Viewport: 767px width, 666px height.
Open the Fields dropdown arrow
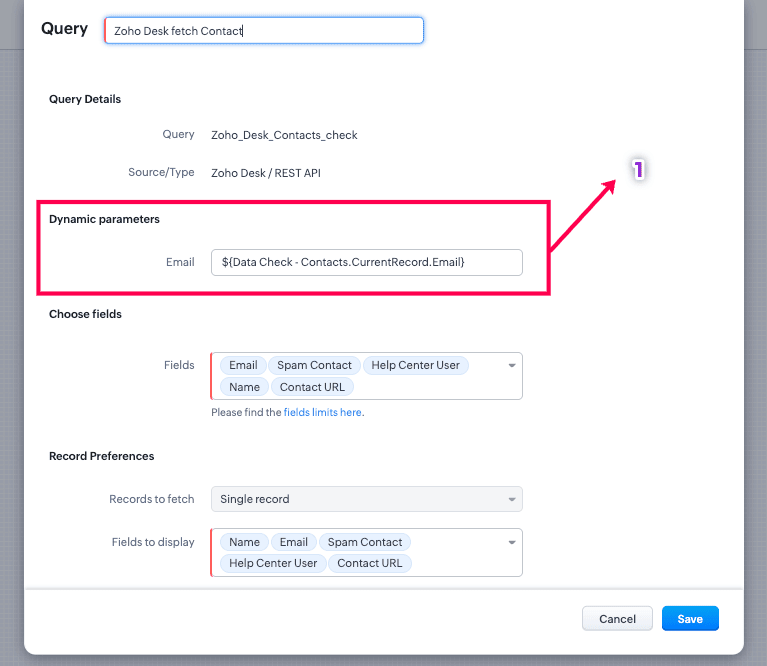click(x=512, y=365)
